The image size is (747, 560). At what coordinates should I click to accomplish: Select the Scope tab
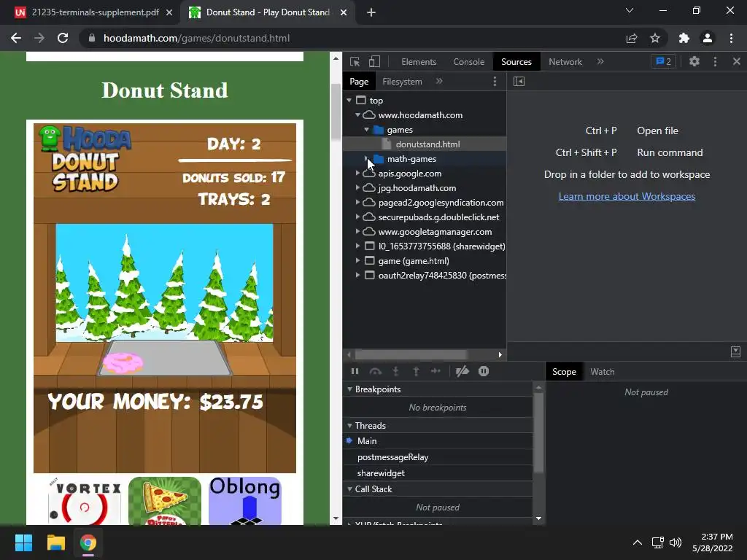pyautogui.click(x=564, y=372)
